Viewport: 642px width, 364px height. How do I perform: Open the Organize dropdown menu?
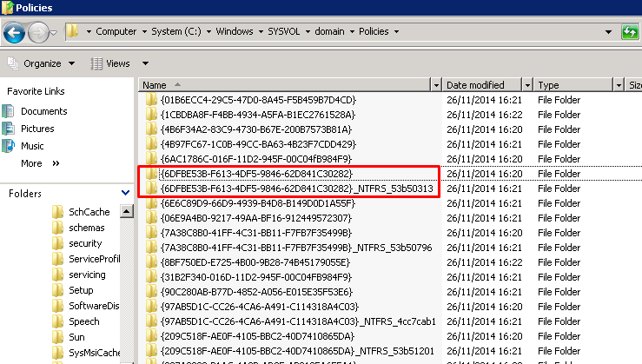42,63
